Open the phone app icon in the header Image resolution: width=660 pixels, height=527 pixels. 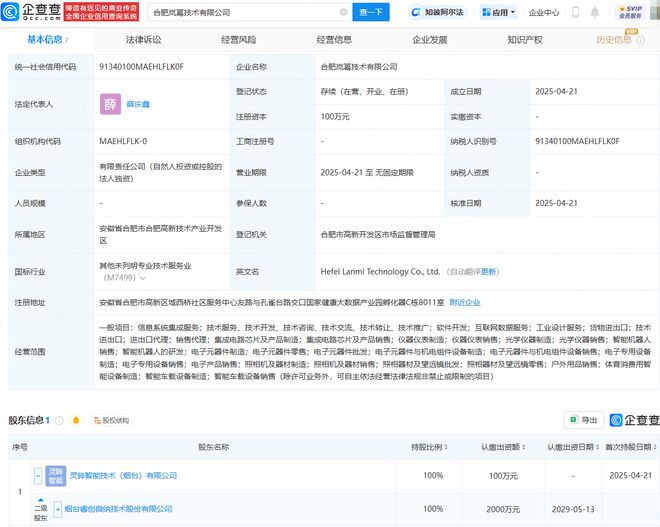575,12
